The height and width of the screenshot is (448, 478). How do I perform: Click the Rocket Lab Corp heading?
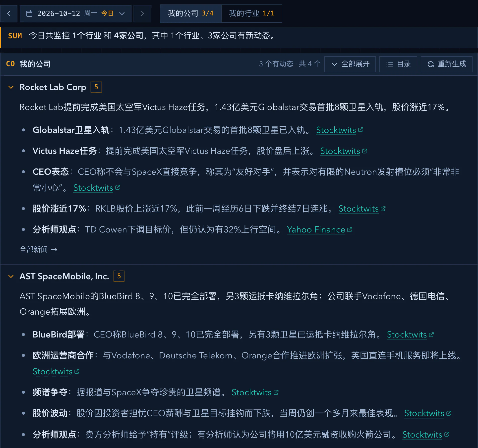point(53,87)
